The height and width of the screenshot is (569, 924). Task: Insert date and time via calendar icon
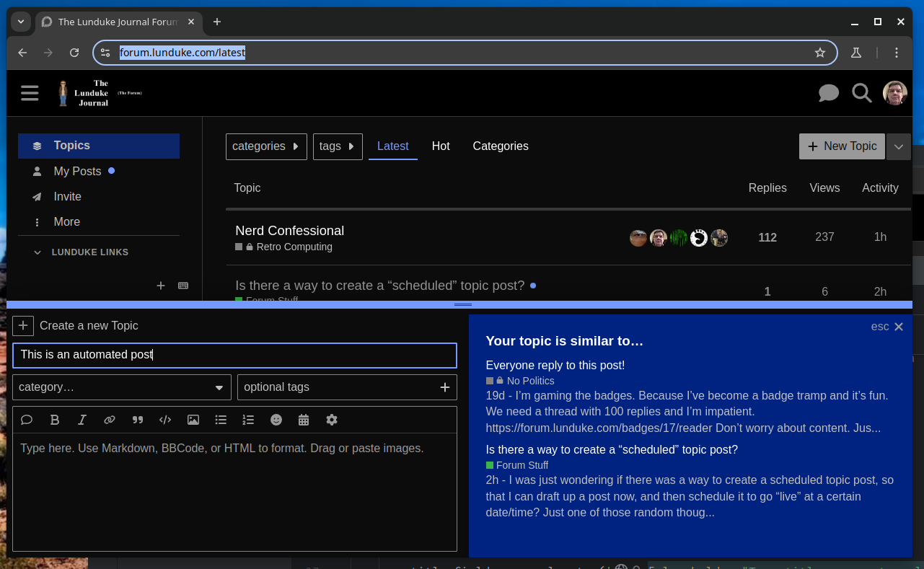[304, 420]
